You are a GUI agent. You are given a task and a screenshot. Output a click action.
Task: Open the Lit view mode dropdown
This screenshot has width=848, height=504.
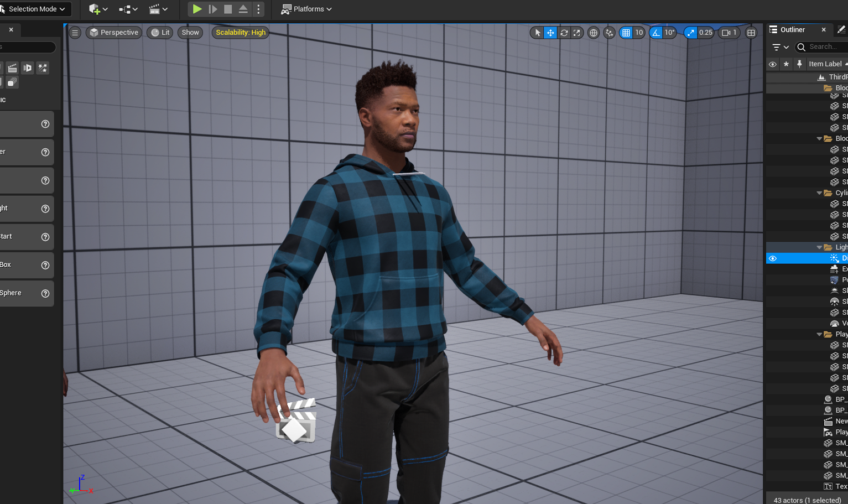click(160, 32)
